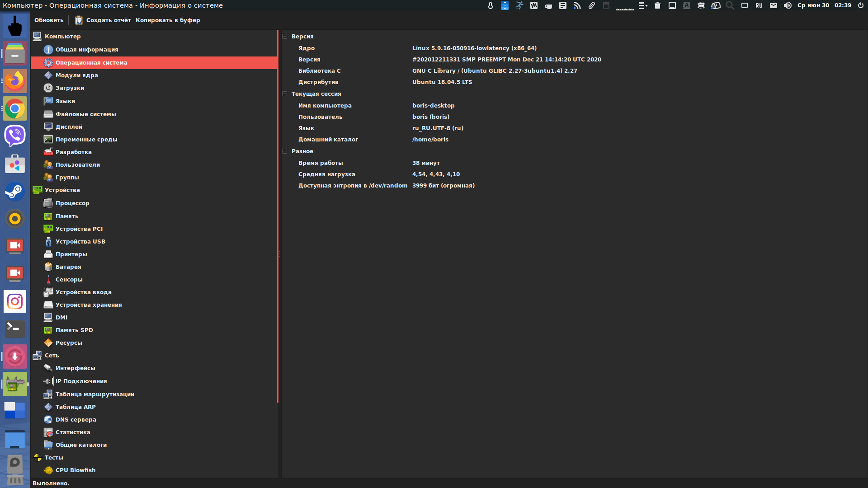Image resolution: width=868 pixels, height=488 pixels.
Task: Open CPU Blowfish benchmark
Action: [x=75, y=470]
